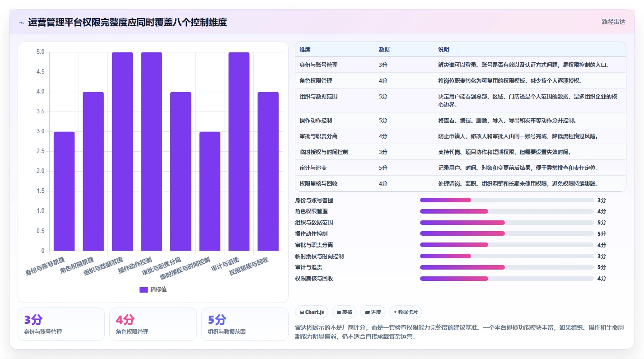Click the 身份与账号管理 label in progress list
Viewport: 644px width, 359px height.
pos(314,200)
